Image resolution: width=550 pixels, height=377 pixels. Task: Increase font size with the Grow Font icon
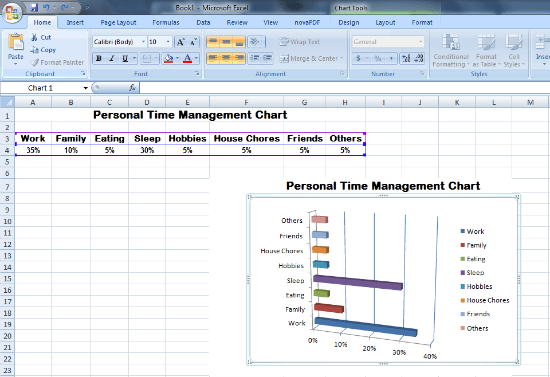click(x=181, y=42)
